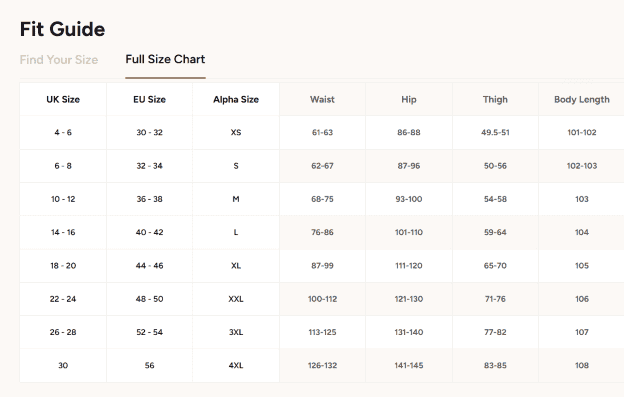Click body length 102-103
The height and width of the screenshot is (397, 624).
[x=582, y=166]
